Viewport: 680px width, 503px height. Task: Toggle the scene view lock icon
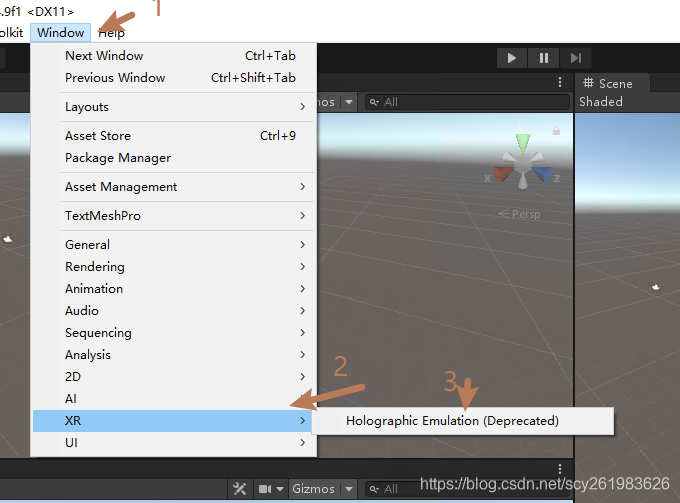pos(556,131)
